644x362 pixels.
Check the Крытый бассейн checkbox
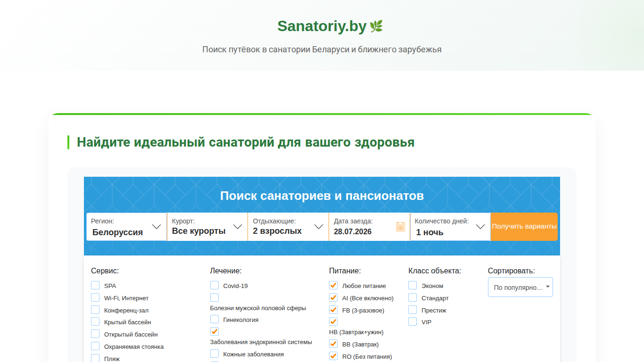(95, 322)
